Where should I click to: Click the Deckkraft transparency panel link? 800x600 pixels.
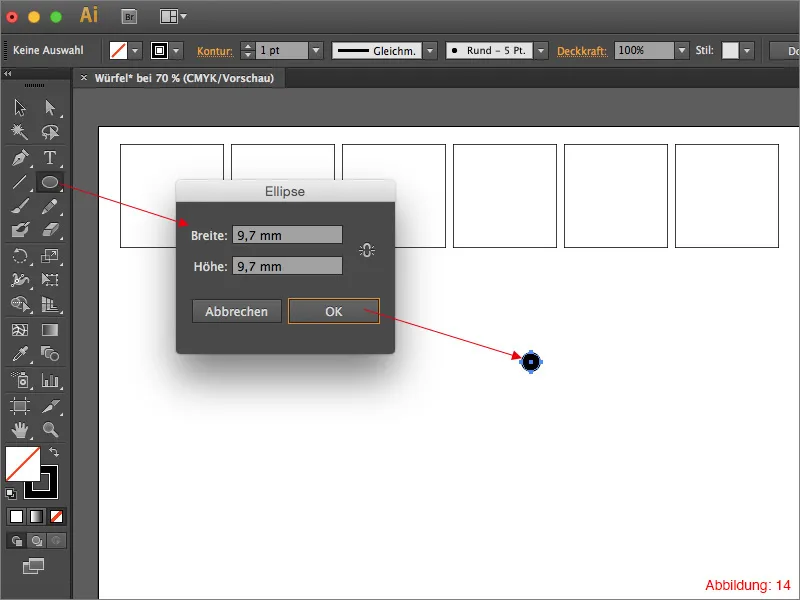click(x=582, y=51)
